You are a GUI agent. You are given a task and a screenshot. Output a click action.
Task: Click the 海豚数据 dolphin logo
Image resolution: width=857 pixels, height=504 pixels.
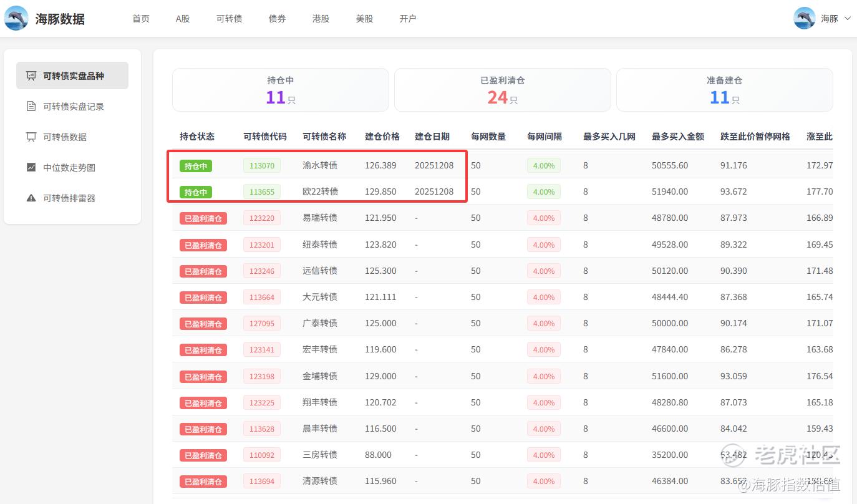(16, 18)
